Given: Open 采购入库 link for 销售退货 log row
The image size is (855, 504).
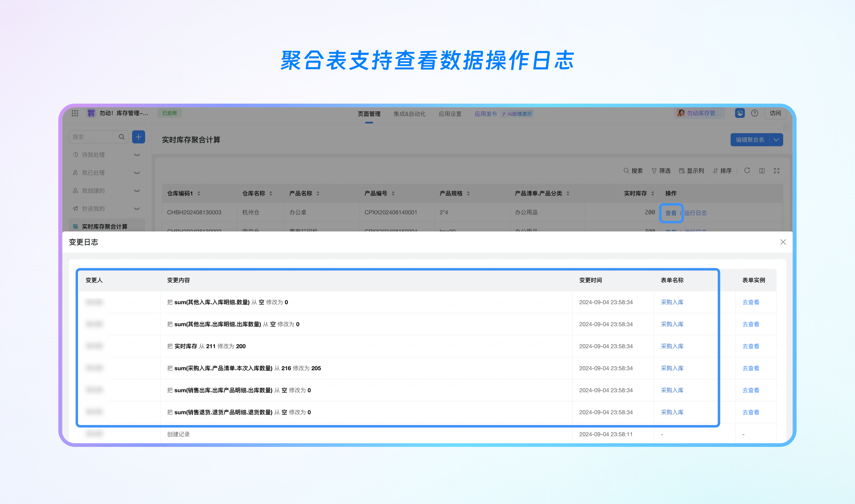Looking at the screenshot, I should tap(672, 412).
